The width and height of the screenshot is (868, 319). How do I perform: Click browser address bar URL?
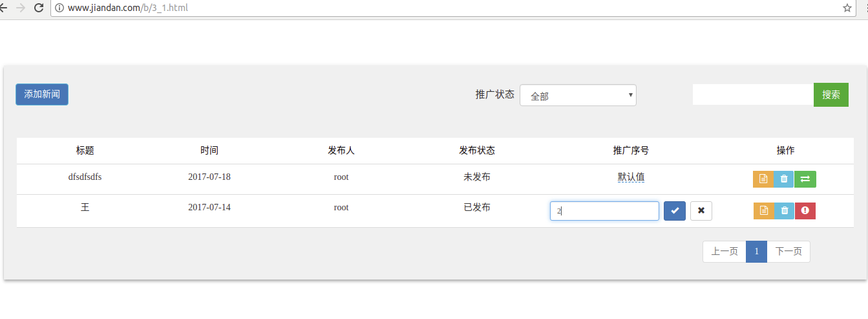(x=129, y=8)
